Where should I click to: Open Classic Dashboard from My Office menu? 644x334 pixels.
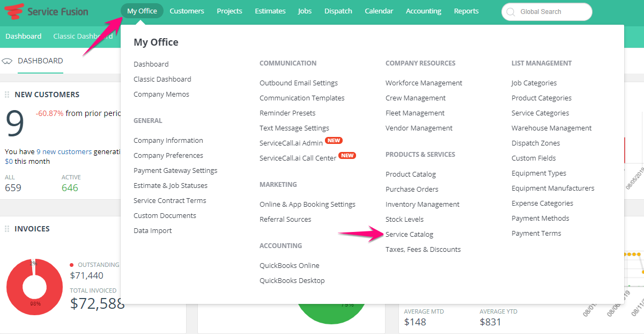(x=162, y=79)
